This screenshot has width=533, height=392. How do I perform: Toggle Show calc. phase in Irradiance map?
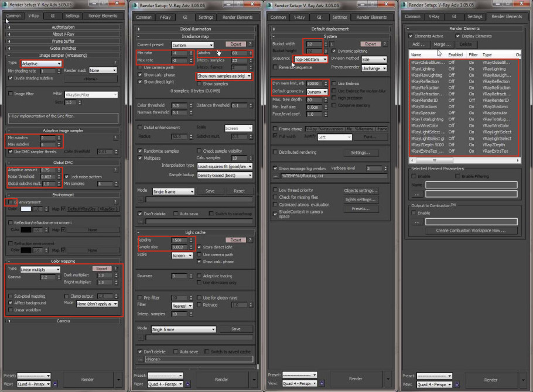tap(140, 75)
